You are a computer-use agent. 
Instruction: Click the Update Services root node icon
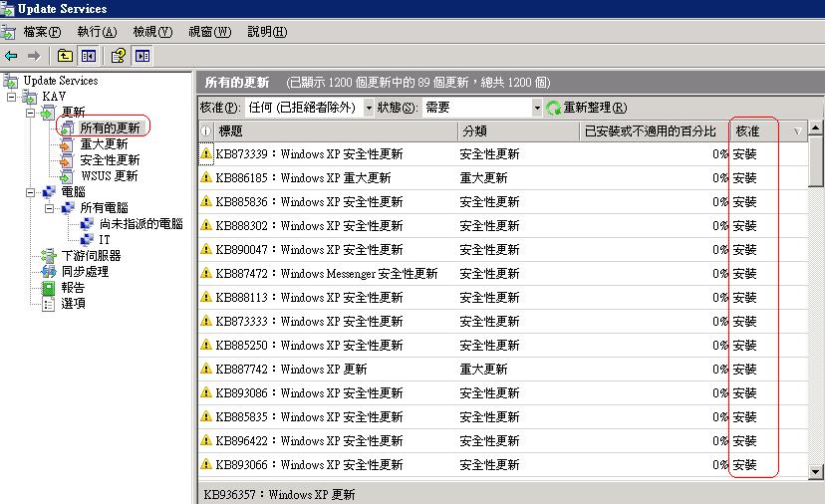[x=11, y=81]
